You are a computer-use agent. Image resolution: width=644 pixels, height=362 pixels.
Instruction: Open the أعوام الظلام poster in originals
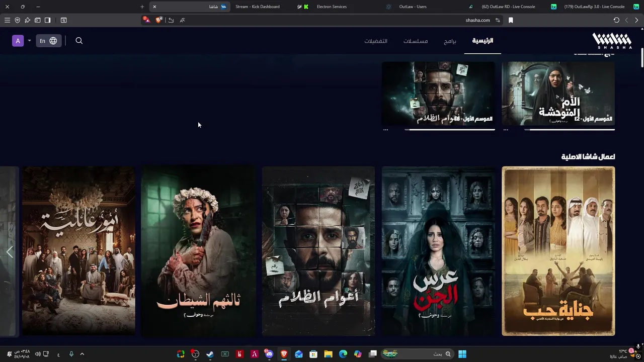pos(318,251)
